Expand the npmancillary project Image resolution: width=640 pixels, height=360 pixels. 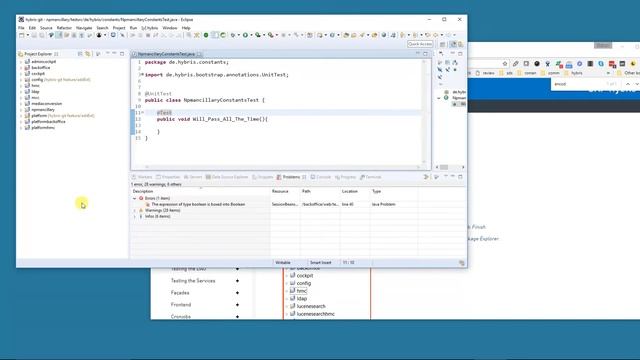[21, 110]
